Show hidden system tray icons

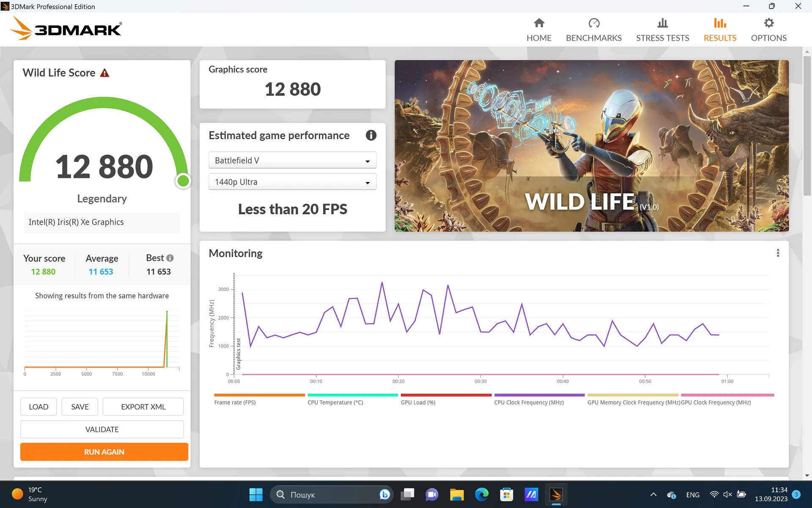tap(653, 494)
